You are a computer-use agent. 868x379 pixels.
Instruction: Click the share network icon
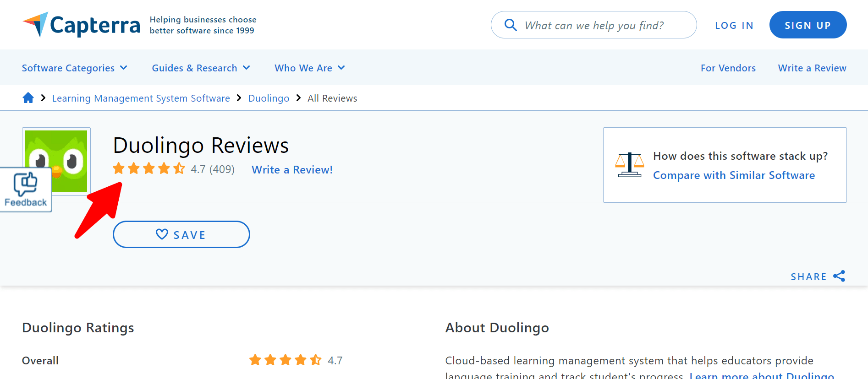839,276
